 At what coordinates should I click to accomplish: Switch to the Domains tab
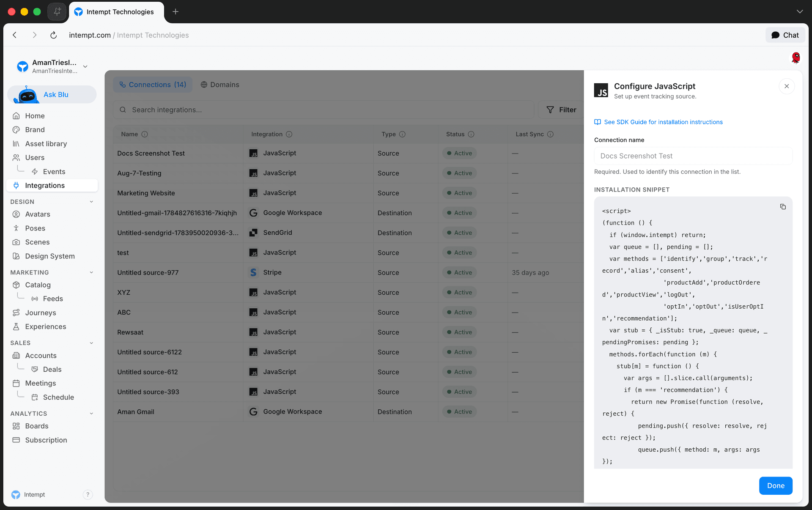(x=219, y=85)
